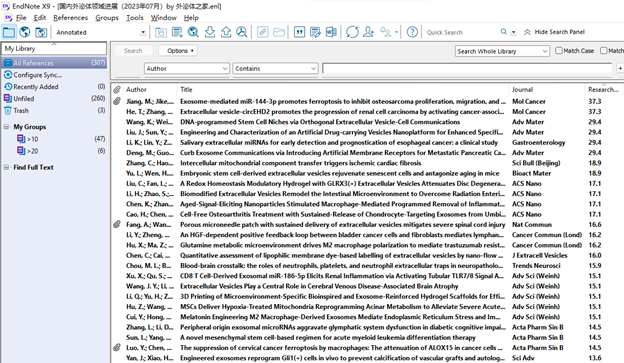Collapse the My Groups tree
The height and width of the screenshot is (363, 624).
click(x=6, y=127)
